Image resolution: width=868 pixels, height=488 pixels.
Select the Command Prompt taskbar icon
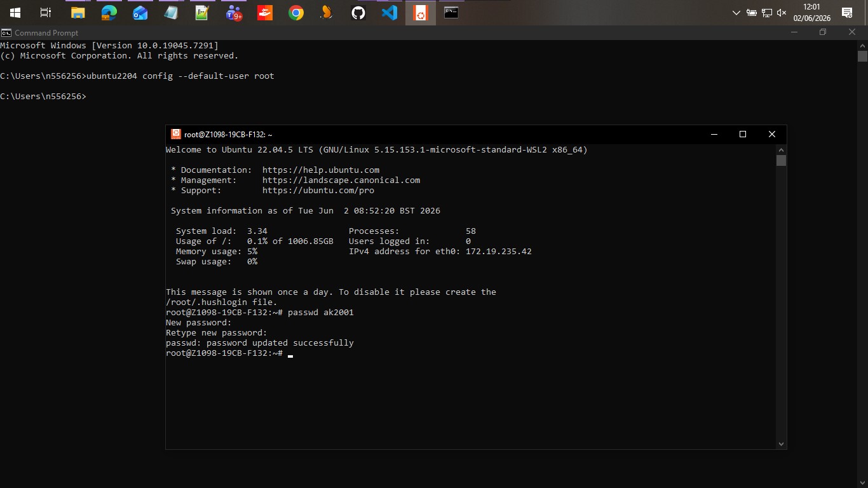[451, 12]
